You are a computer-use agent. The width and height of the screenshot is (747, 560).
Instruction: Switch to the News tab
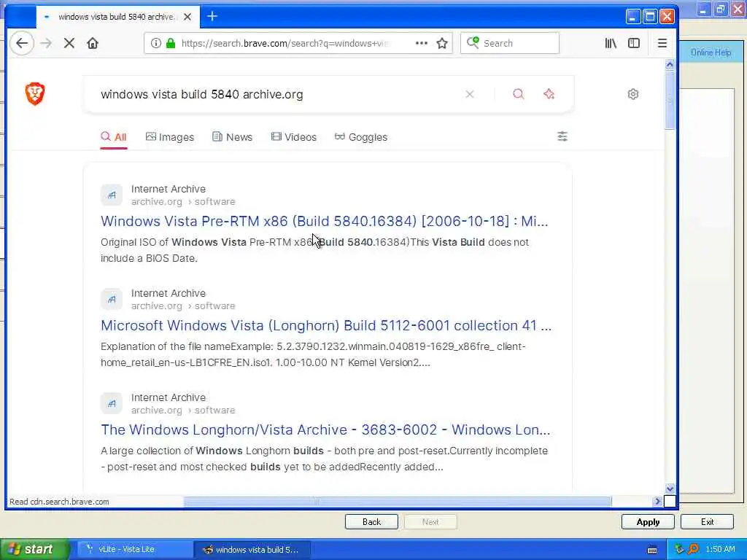click(232, 137)
